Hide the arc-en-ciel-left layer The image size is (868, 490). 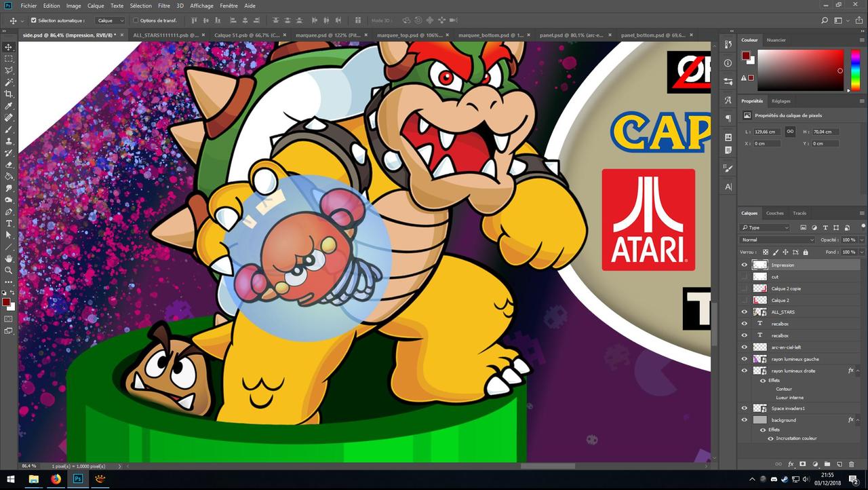click(x=745, y=347)
